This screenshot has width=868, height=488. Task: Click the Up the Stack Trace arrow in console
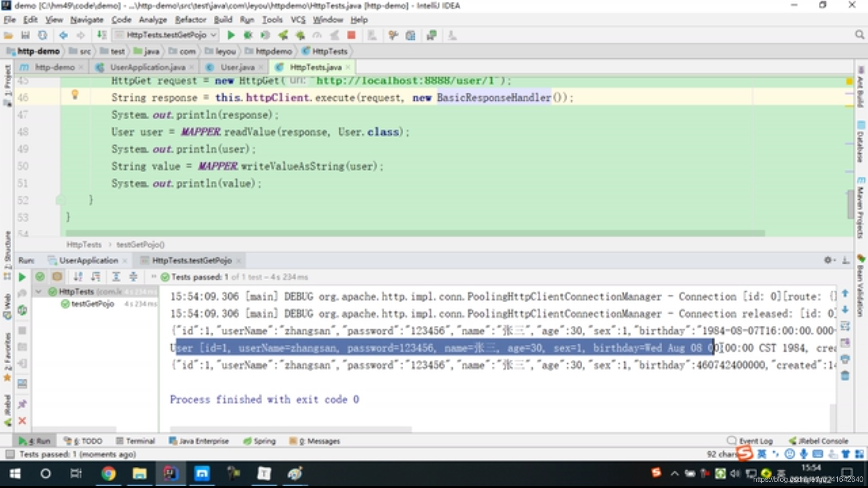coord(845,293)
